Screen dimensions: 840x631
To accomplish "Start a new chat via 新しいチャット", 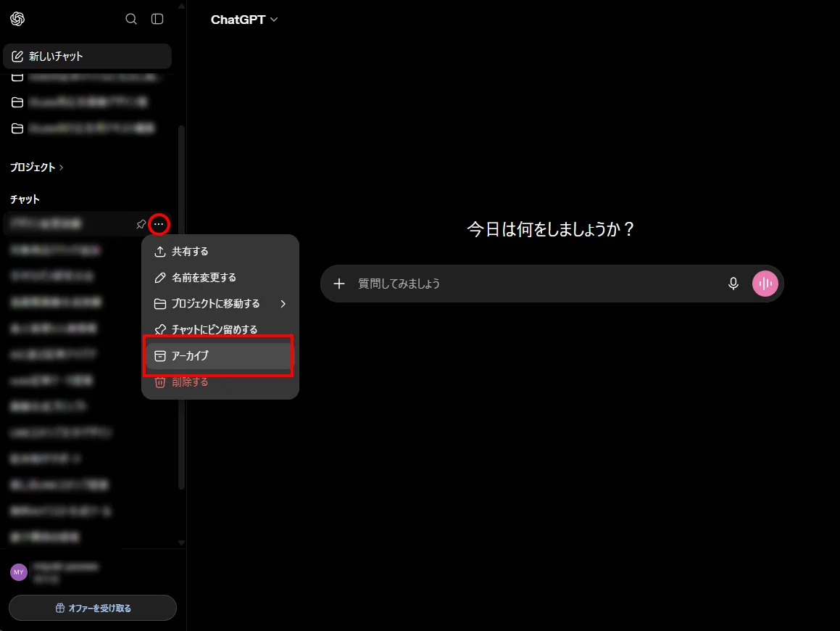I will pyautogui.click(x=87, y=57).
